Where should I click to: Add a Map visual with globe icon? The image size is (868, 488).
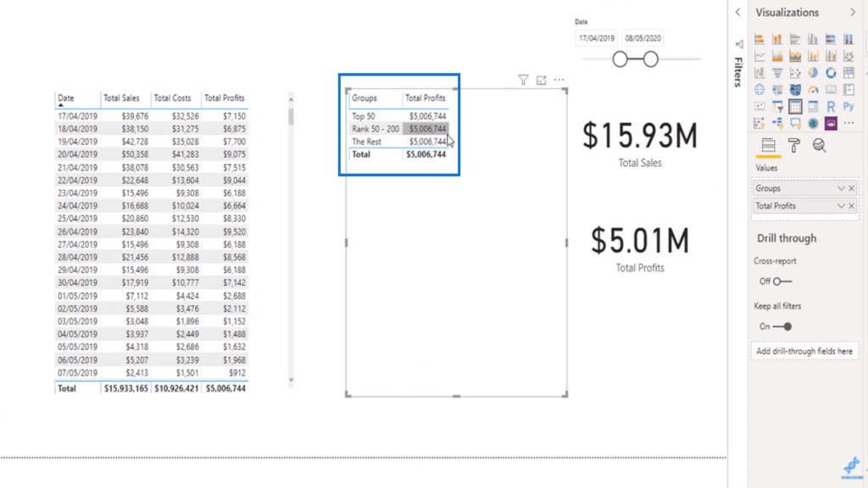pos(759,90)
